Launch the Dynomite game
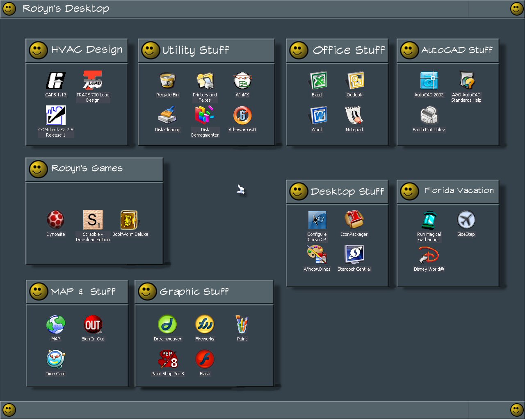525x420 pixels. point(55,220)
